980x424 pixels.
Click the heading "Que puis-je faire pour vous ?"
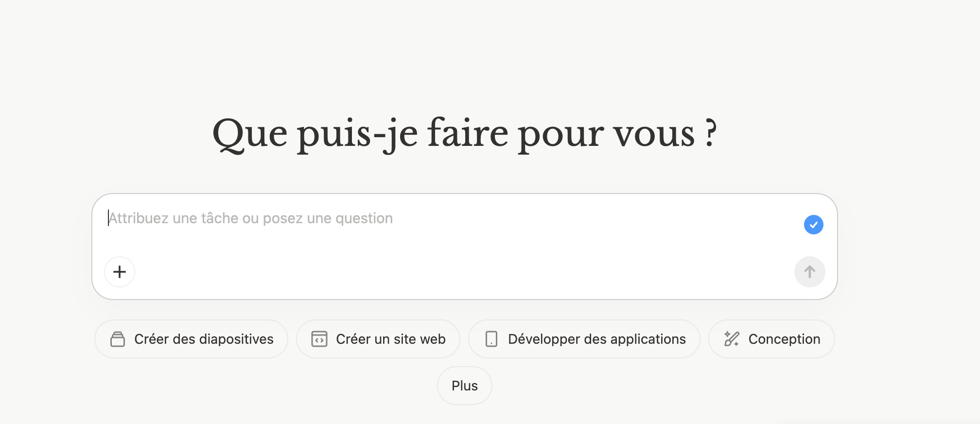point(465,134)
